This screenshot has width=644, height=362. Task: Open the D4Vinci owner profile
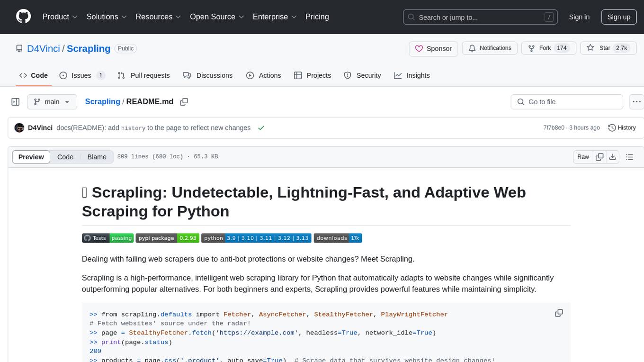pos(44,48)
